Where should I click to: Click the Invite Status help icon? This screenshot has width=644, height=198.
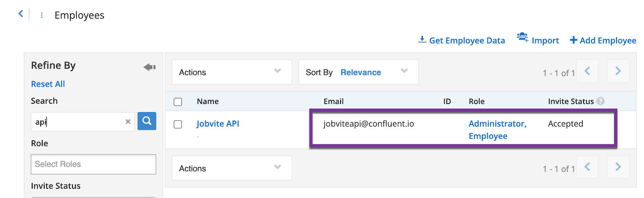[x=601, y=101]
